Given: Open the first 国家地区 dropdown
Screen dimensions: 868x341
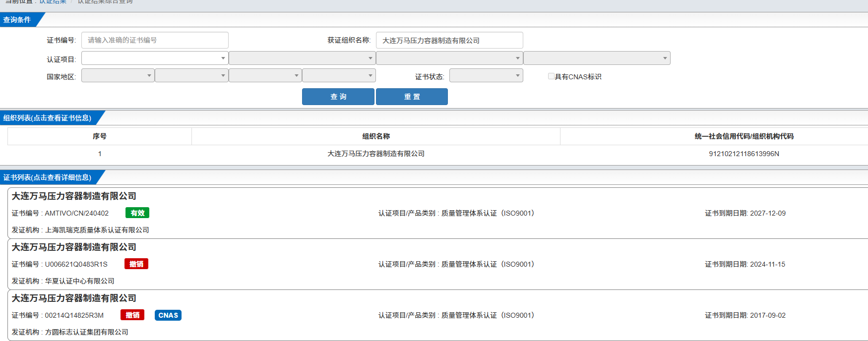Looking at the screenshot, I should (118, 75).
